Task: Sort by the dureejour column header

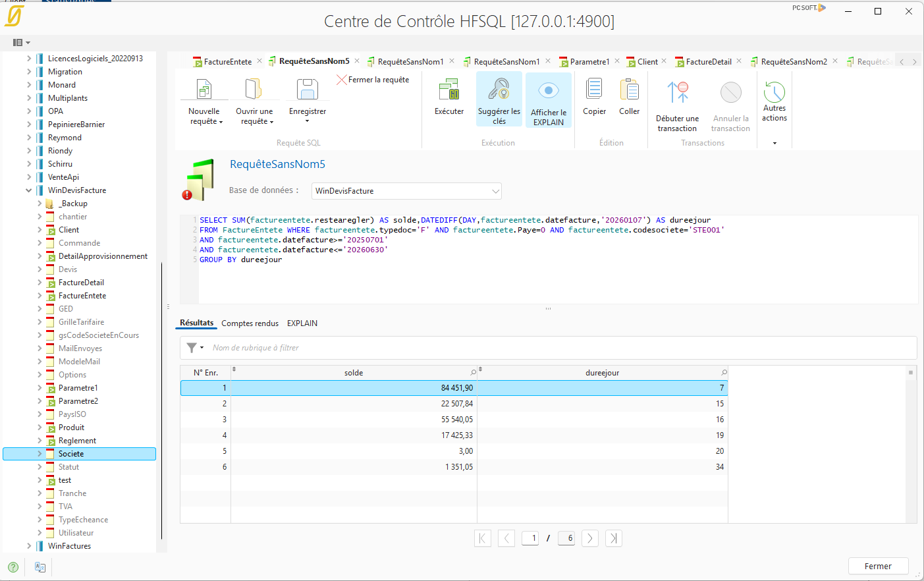Action: pyautogui.click(x=603, y=373)
